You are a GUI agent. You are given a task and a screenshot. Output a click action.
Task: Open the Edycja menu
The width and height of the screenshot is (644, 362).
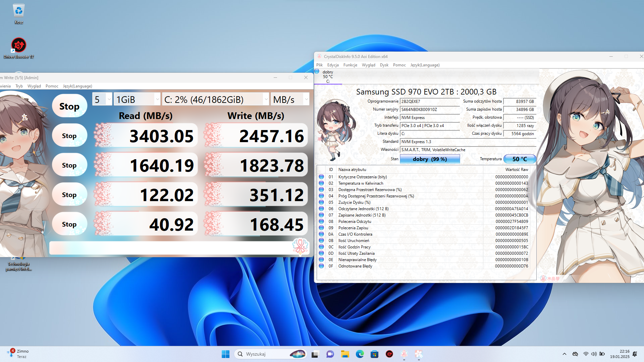click(333, 65)
